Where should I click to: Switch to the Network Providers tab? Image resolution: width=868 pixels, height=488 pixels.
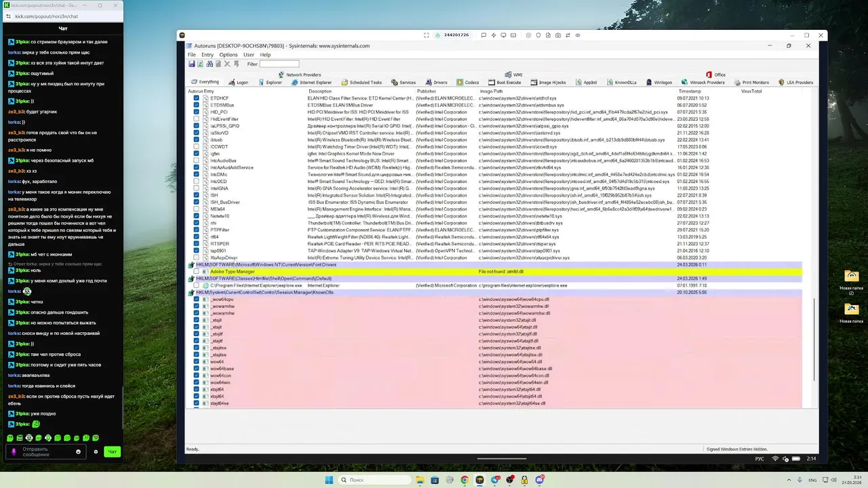click(299, 75)
